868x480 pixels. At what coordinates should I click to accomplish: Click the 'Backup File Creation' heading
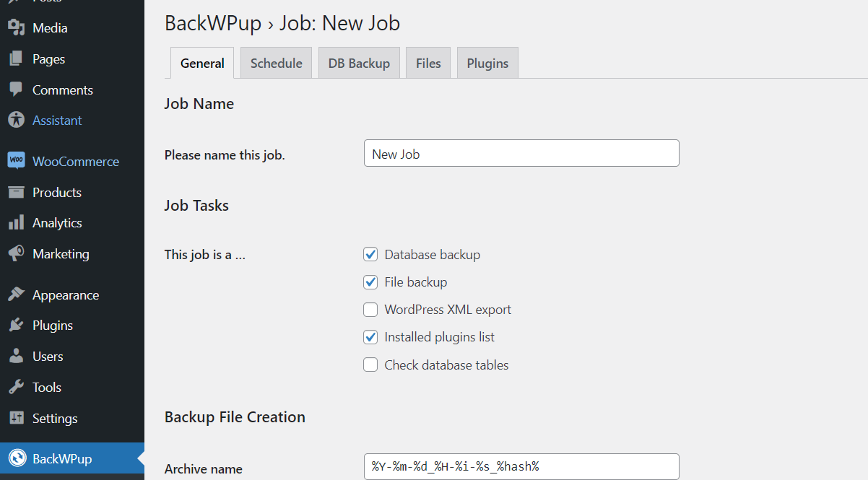(x=235, y=416)
